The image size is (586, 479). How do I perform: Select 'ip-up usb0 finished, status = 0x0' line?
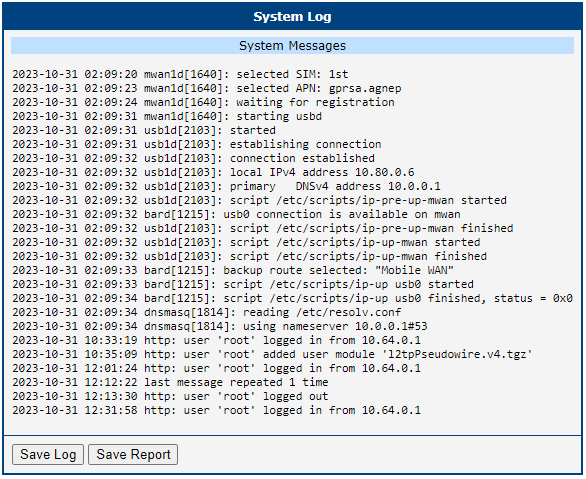(x=292, y=299)
